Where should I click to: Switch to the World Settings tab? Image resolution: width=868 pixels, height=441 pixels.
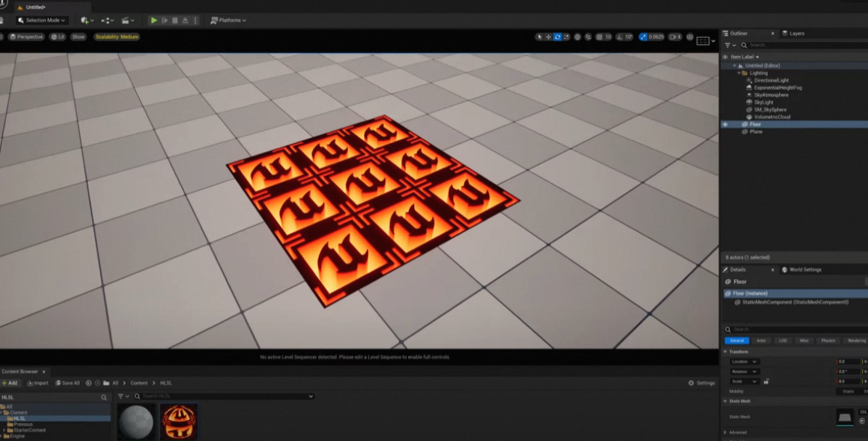[801, 270]
